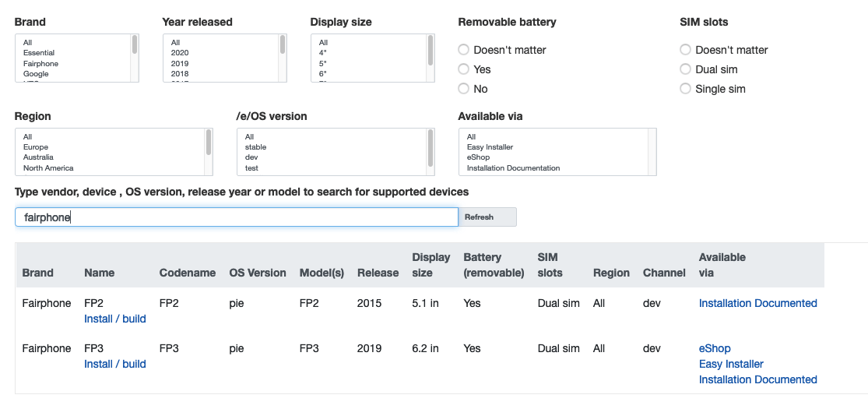Image resolution: width=868 pixels, height=409 pixels.
Task: Open Installation Documented link for FP3
Action: pos(757,379)
